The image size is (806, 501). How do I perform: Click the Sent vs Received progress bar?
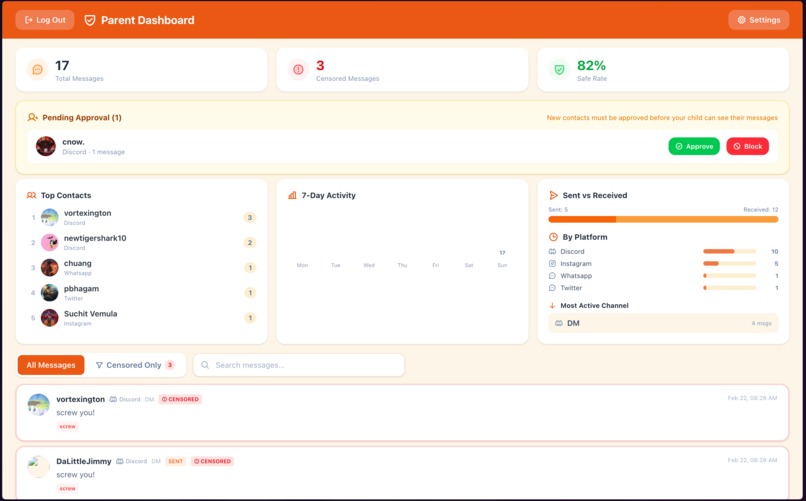click(x=663, y=219)
